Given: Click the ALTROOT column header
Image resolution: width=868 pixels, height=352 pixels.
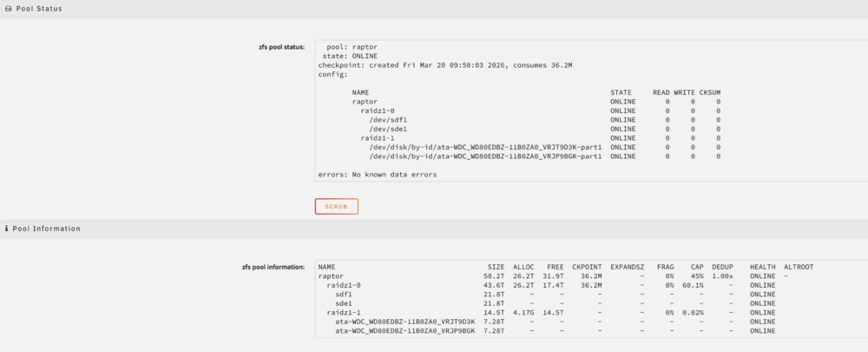Looking at the screenshot, I should pyautogui.click(x=799, y=267).
